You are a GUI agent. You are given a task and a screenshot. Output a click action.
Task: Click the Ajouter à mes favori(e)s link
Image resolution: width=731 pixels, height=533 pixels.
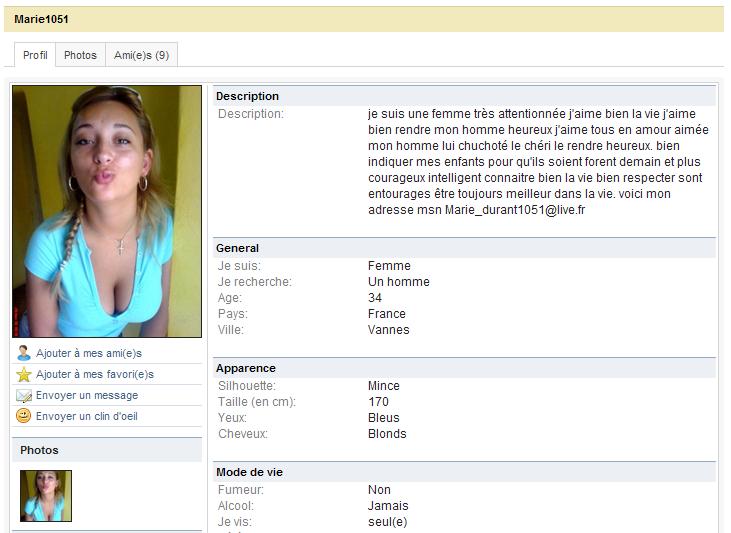(95, 374)
